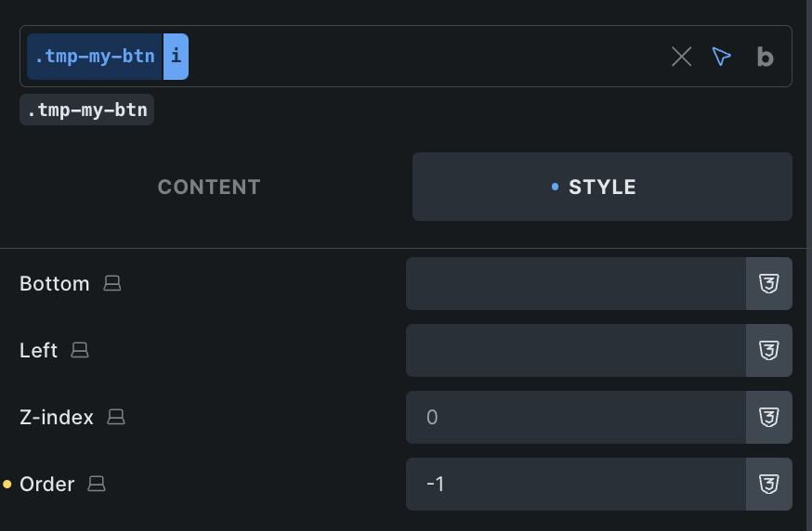Click the Bricks 'b' logo icon
The image size is (812, 531).
tap(765, 57)
